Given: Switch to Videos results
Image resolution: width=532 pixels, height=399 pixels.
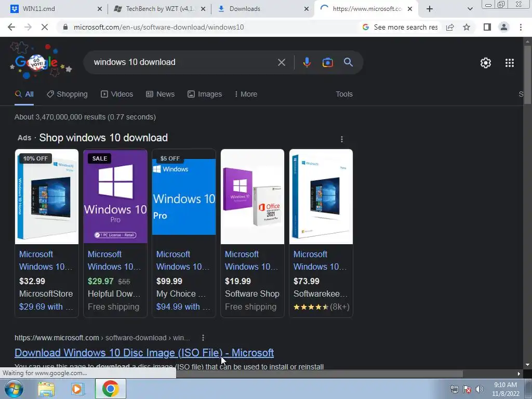Looking at the screenshot, I should tap(117, 95).
